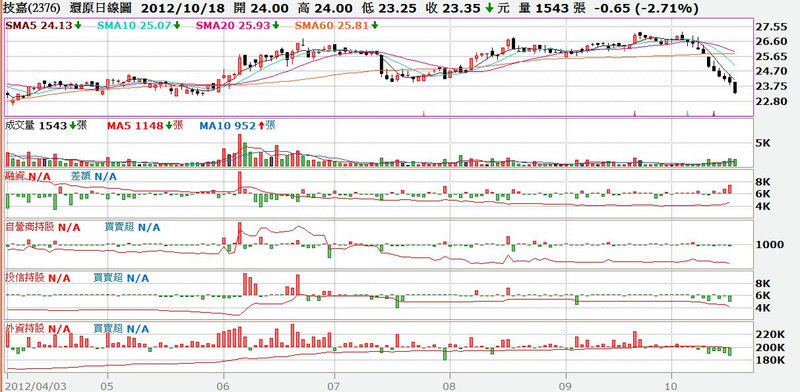Click the SMA10 25.07 legend label
800x392 pixels.
tap(138, 25)
